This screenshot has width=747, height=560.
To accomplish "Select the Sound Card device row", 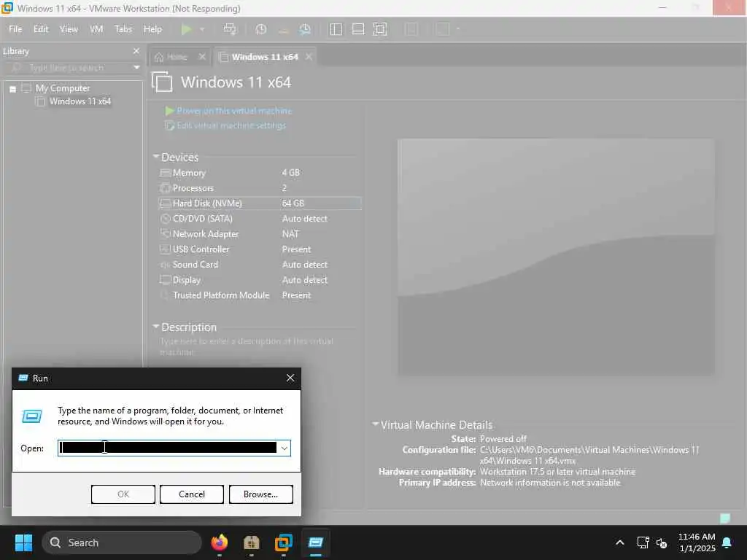I will point(260,264).
